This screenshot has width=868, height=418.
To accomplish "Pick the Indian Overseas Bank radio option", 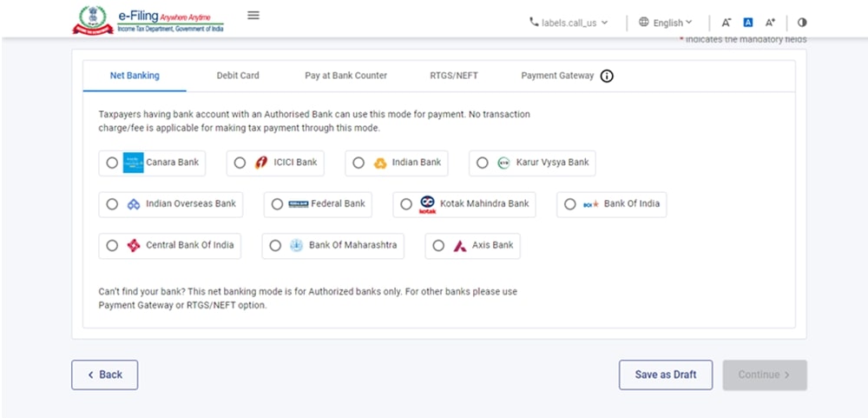I will click(112, 204).
